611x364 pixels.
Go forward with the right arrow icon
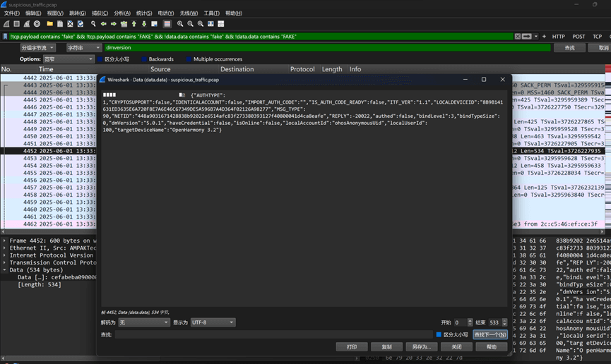(114, 24)
